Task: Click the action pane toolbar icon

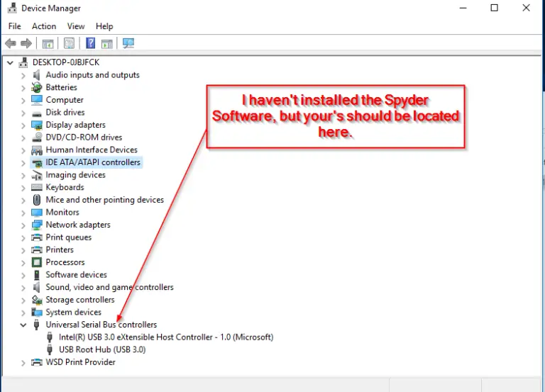Action: click(106, 44)
